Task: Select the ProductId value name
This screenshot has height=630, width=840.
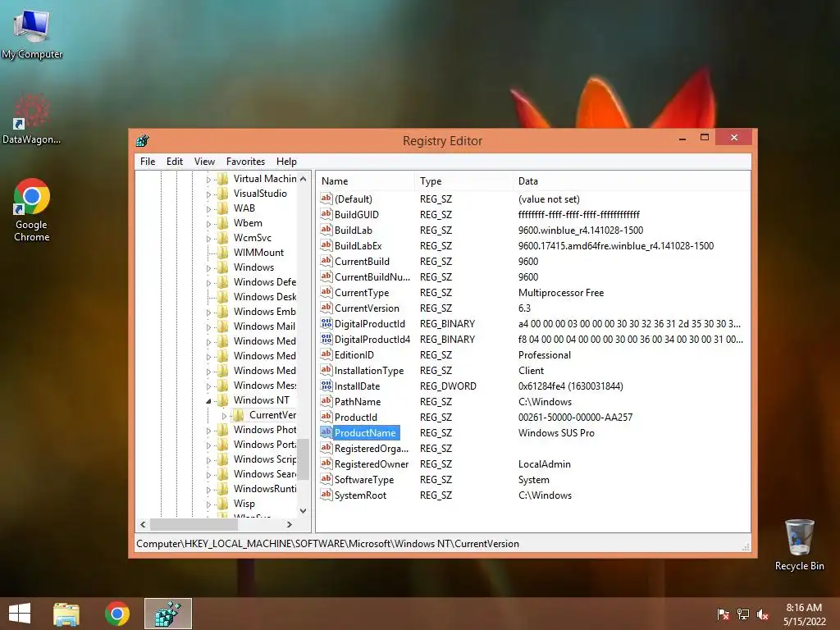Action: (x=356, y=418)
